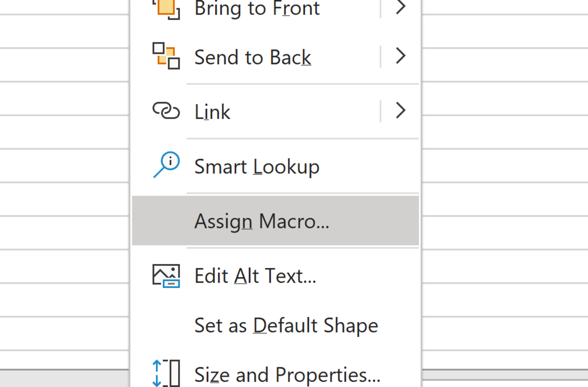The height and width of the screenshot is (387, 588).
Task: Select Send to Back
Action: pos(253,56)
